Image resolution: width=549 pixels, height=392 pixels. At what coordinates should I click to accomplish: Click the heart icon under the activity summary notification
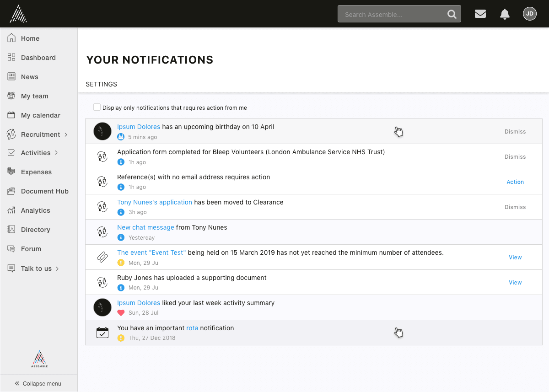(x=121, y=313)
